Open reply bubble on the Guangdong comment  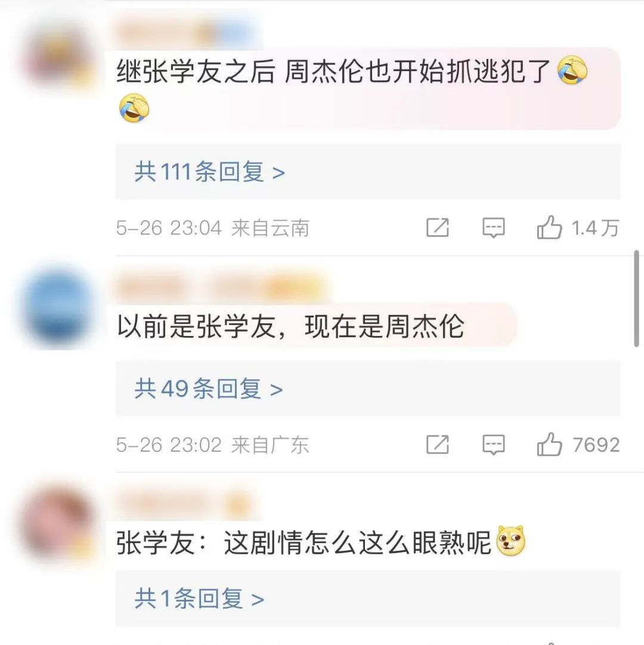point(493,445)
